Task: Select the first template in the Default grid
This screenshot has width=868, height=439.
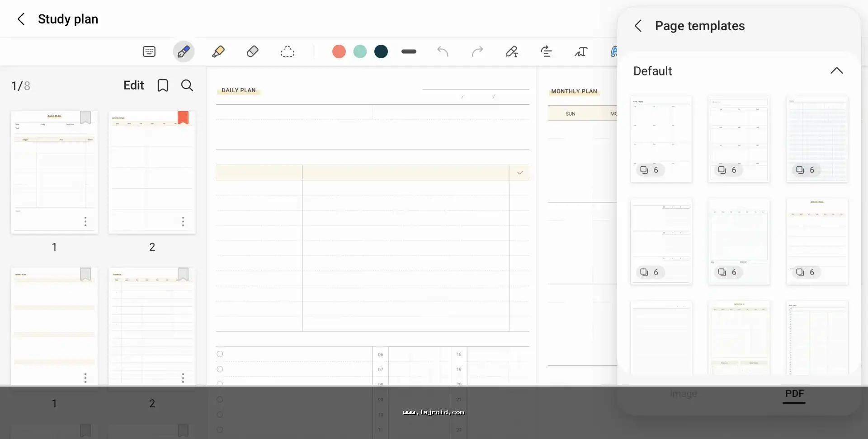Action: 661,139
